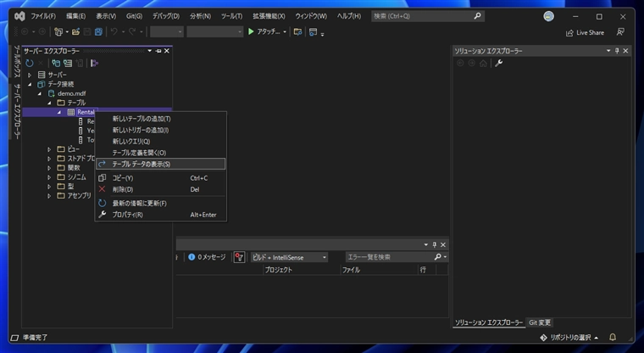Image resolution: width=644 pixels, height=353 pixels.
Task: Open the notifications bell
Action: click(613, 338)
